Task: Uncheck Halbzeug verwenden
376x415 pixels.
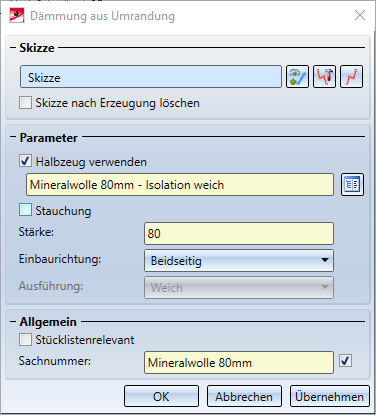Action: click(x=26, y=161)
